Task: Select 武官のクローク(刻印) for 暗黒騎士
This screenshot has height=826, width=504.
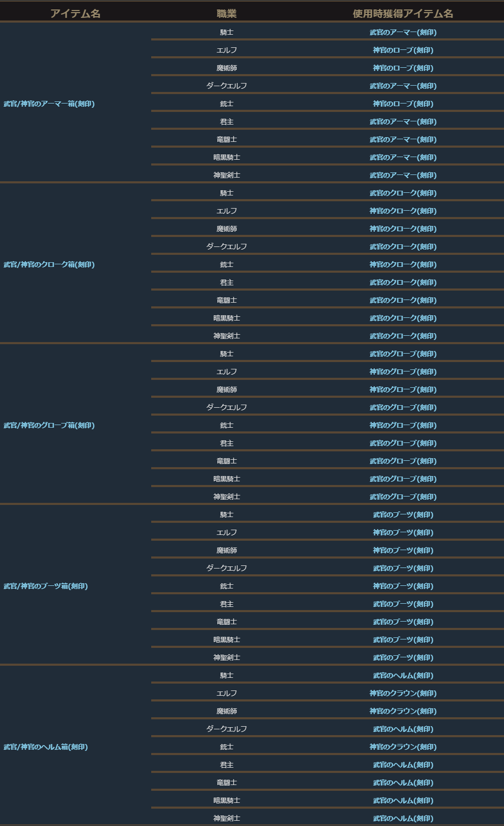Action: coord(403,318)
